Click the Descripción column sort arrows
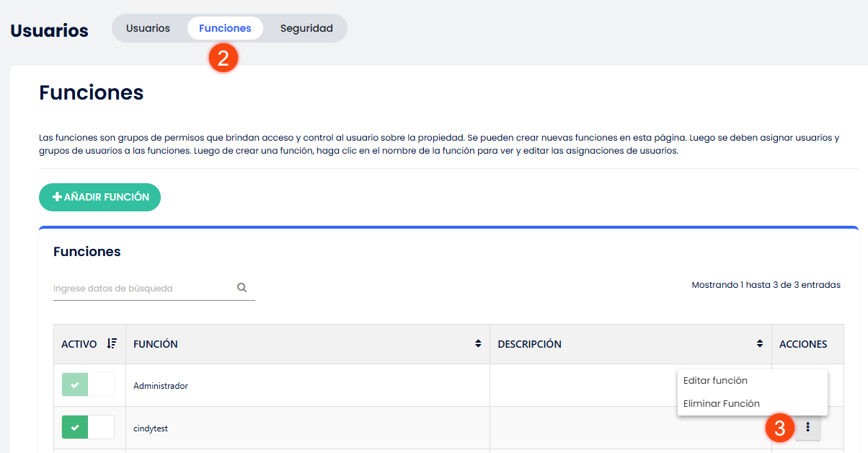 [x=760, y=344]
